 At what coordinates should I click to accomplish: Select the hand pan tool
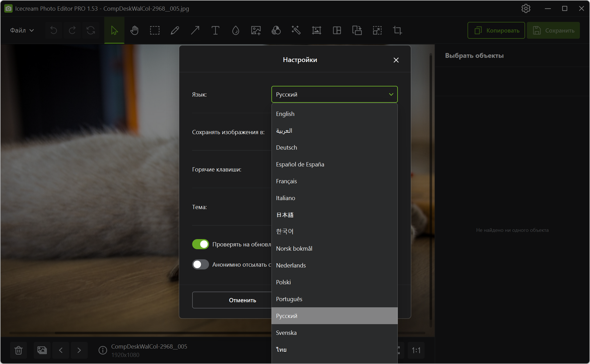(134, 30)
